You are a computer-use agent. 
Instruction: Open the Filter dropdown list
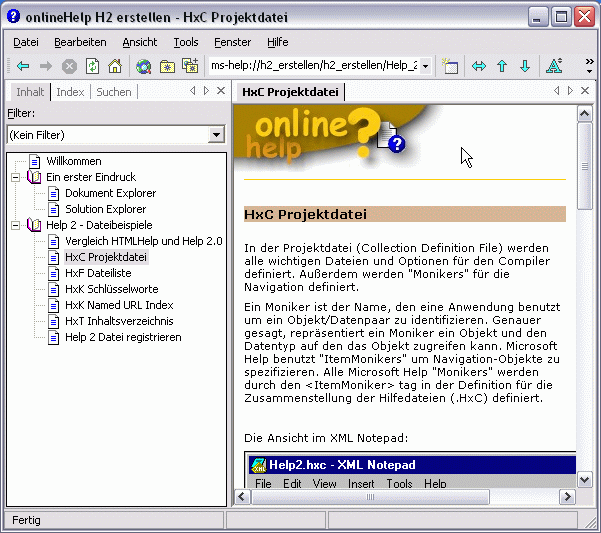point(217,134)
